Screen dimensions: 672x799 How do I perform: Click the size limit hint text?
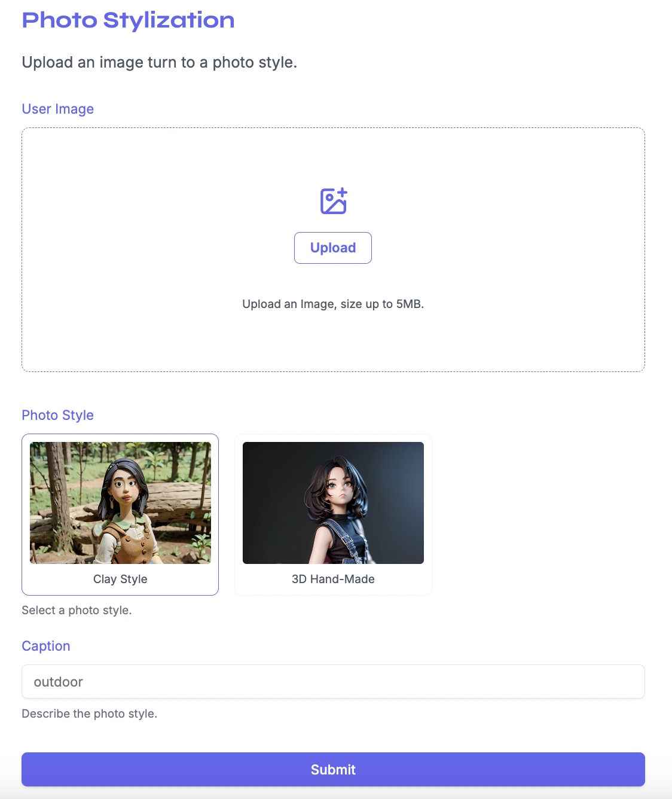pyautogui.click(x=333, y=304)
